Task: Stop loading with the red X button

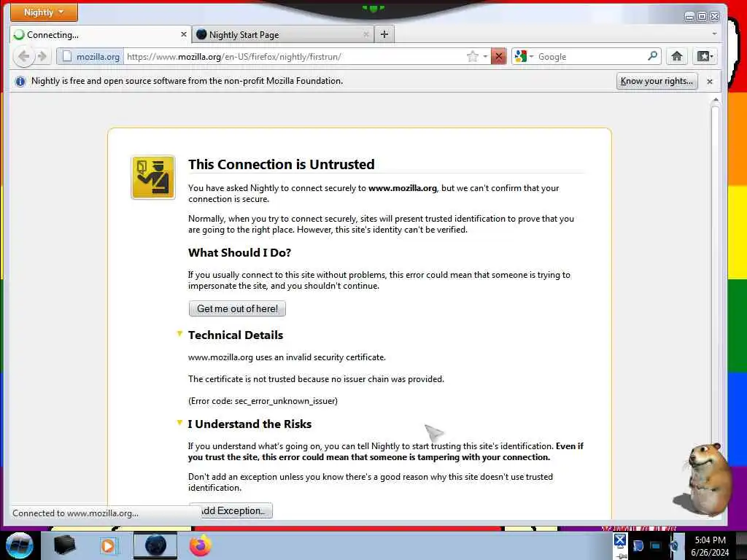Action: tap(499, 57)
